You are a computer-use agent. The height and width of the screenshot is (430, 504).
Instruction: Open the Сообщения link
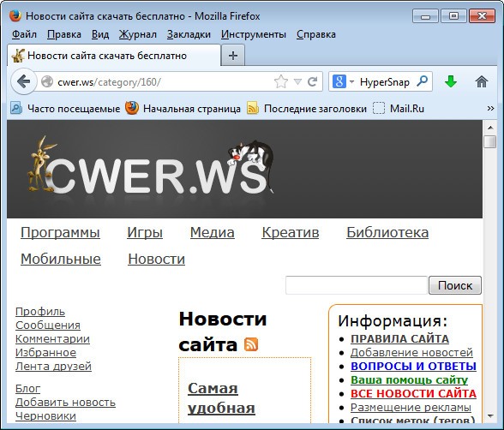tap(48, 325)
